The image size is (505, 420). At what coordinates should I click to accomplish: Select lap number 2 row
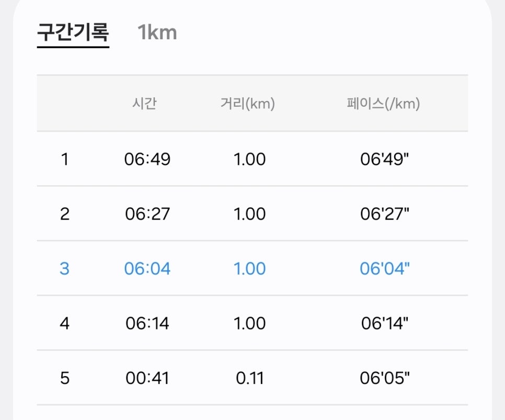(252, 214)
